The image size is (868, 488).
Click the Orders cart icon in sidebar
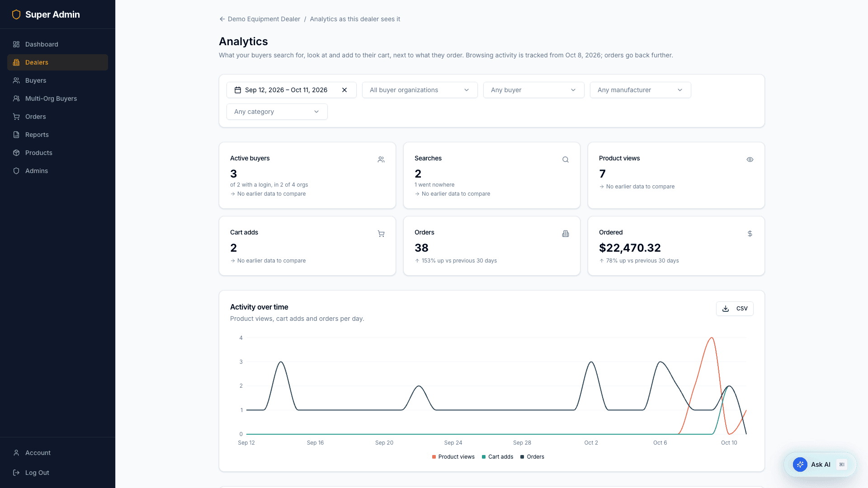(16, 117)
